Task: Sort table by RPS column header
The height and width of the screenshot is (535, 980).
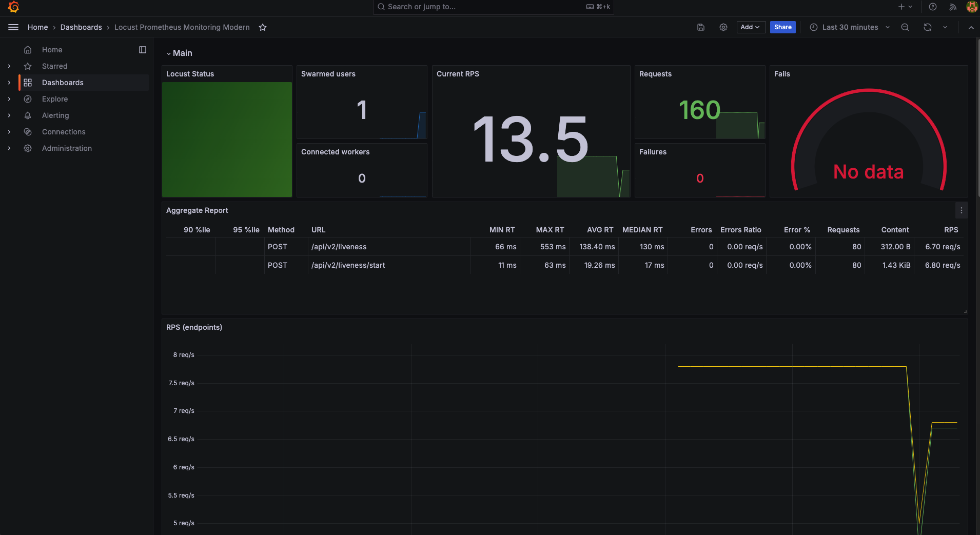Action: click(x=951, y=230)
